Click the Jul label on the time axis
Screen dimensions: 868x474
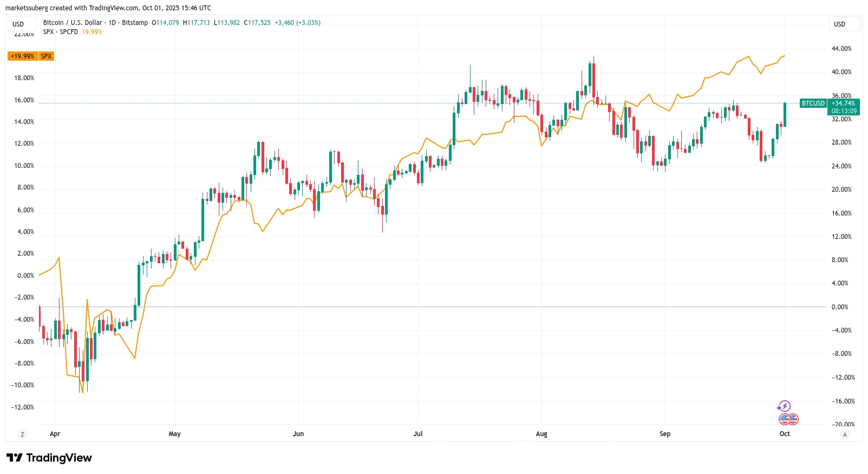(418, 434)
